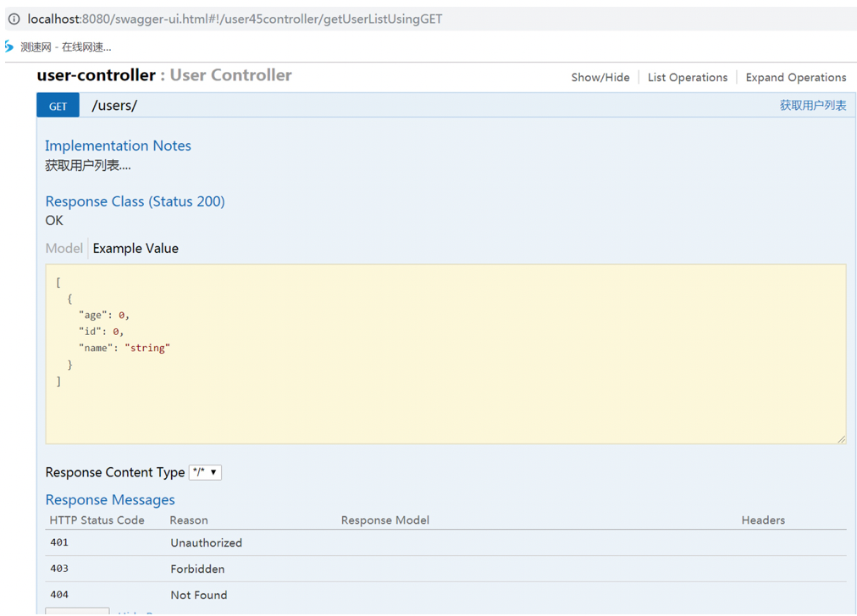Viewport: 857px width, 616px height.
Task: Click the yellow example JSON box
Action: pos(445,354)
